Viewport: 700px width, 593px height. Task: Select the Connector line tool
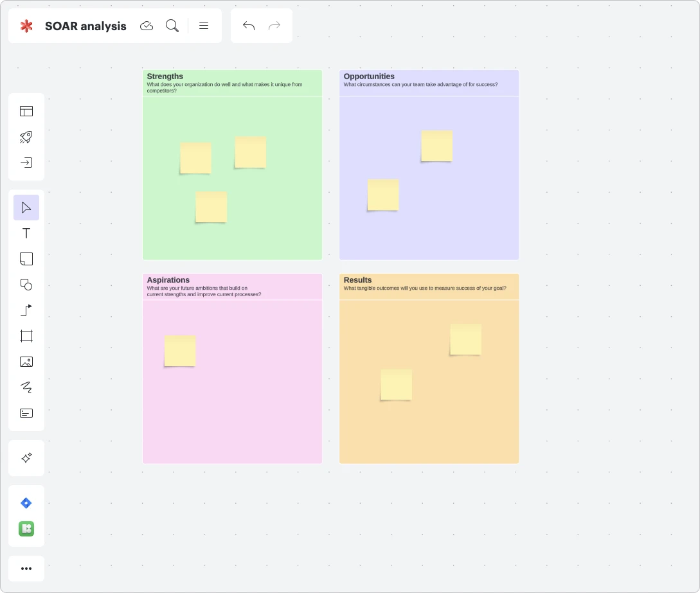[x=26, y=310]
